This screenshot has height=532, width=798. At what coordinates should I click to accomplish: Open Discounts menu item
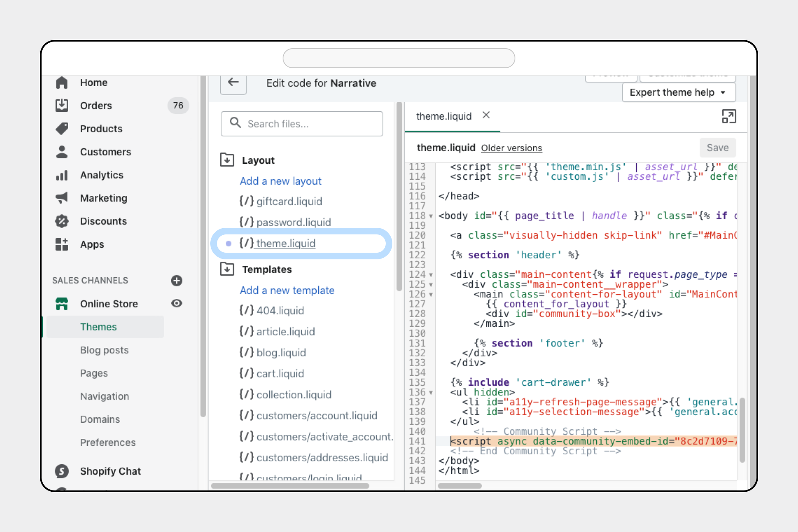click(x=103, y=221)
